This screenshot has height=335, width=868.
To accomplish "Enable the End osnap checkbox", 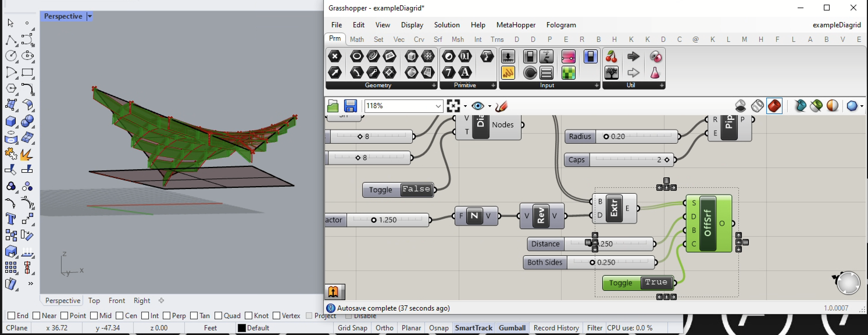I will tap(11, 316).
